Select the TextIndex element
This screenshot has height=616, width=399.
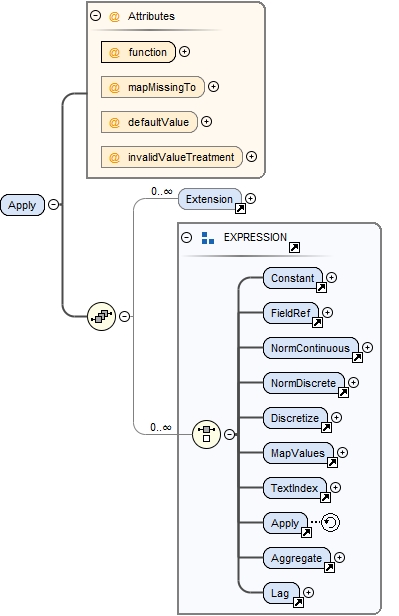coord(295,488)
